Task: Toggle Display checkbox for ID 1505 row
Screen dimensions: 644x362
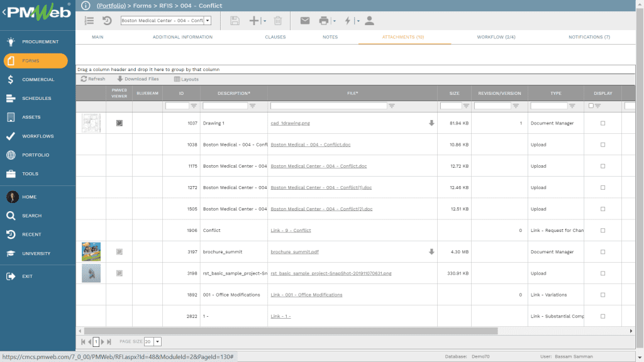Action: coord(603,209)
